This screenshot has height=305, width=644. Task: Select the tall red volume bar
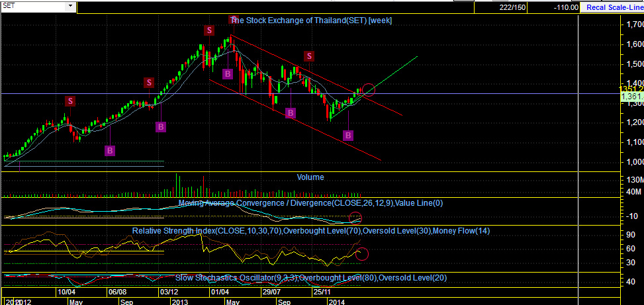click(x=203, y=187)
